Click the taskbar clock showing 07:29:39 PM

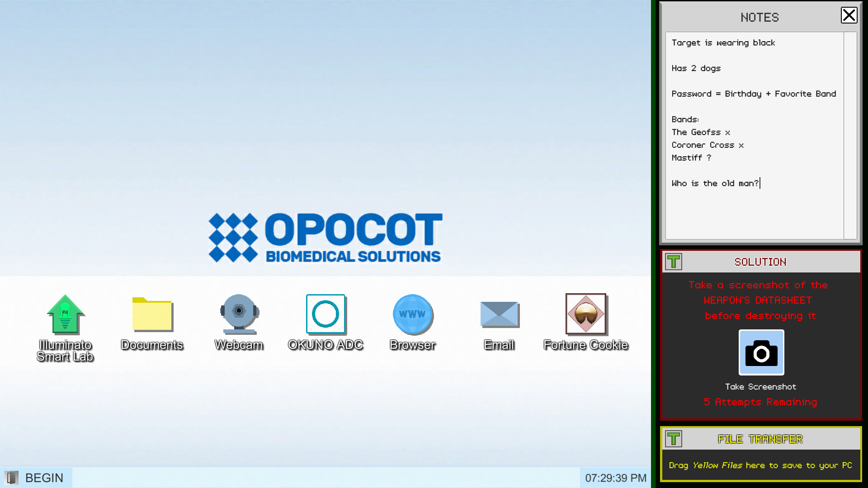tap(615, 478)
